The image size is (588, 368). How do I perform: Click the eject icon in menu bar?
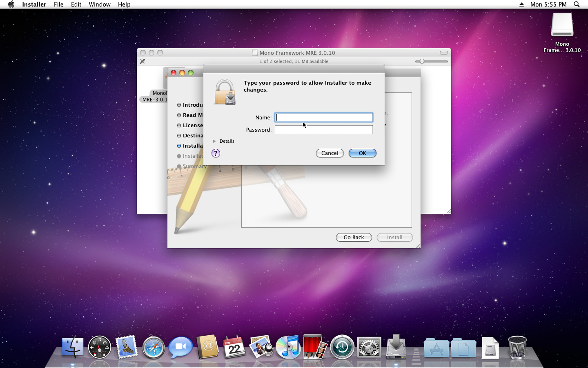[x=521, y=4]
